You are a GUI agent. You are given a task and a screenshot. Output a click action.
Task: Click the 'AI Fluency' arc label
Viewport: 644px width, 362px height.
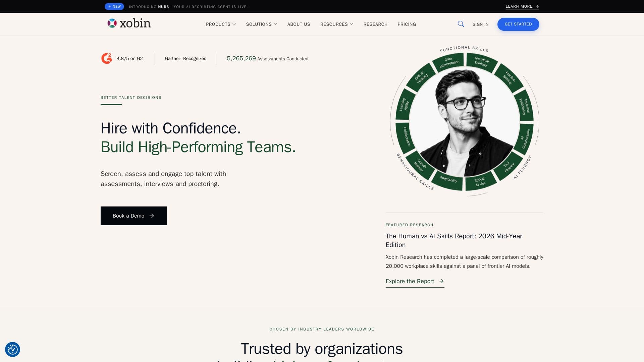523,167
